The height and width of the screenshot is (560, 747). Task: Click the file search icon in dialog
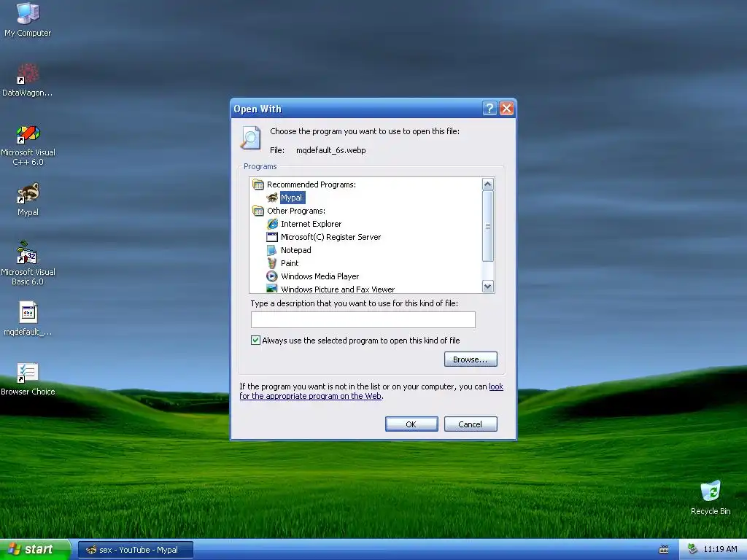point(251,138)
